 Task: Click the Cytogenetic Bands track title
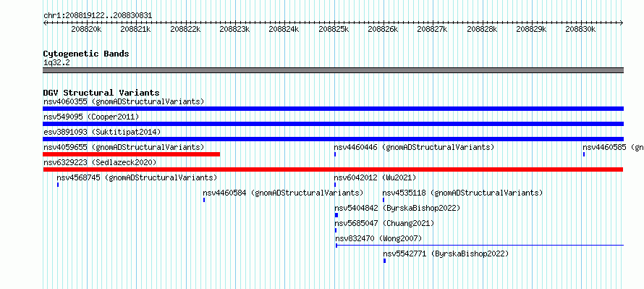(86, 54)
